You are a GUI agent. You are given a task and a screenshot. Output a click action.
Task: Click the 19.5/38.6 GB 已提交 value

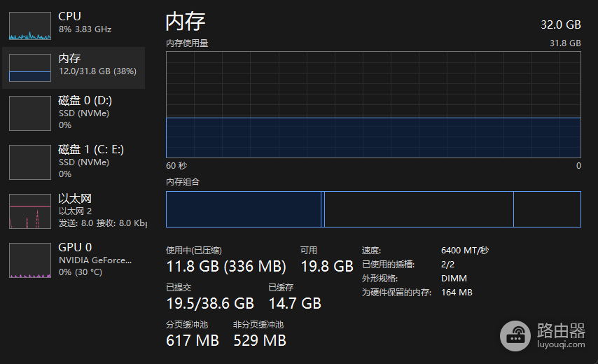click(210, 303)
